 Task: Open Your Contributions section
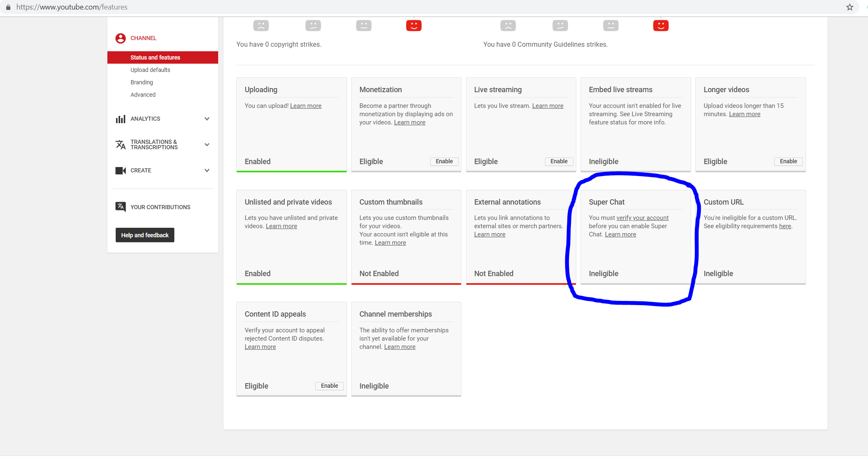160,207
